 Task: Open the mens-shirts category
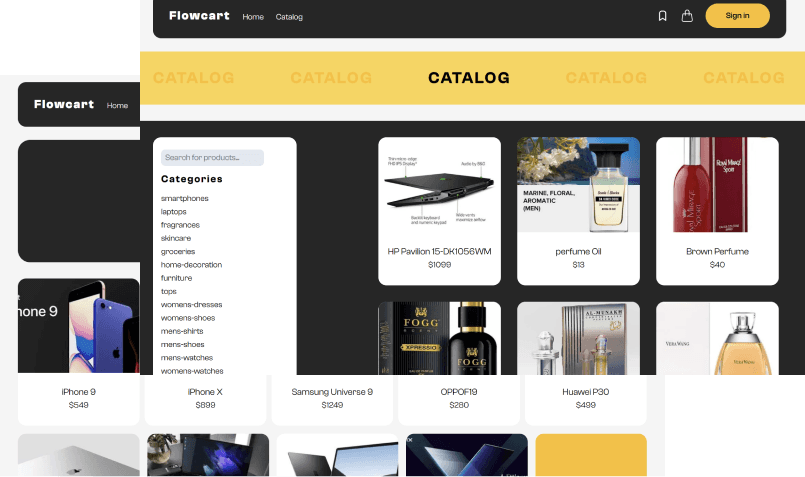click(x=182, y=331)
